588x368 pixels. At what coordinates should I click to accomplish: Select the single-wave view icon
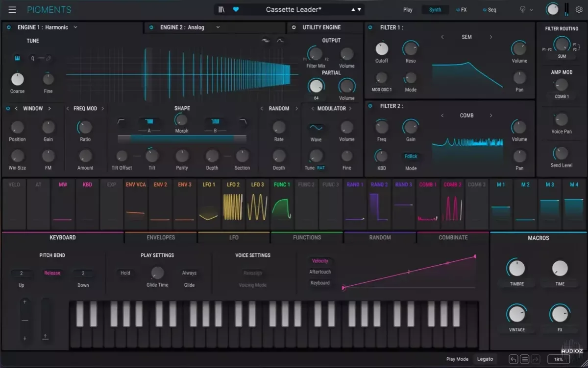[280, 41]
